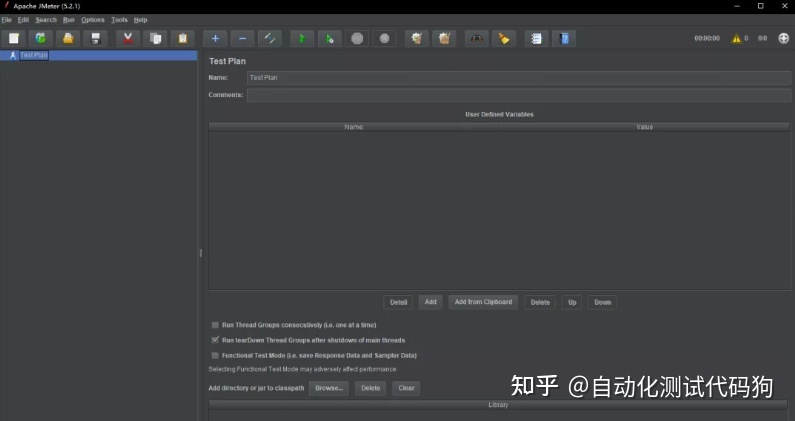Click the Browse... classpath button
This screenshot has width=795, height=421.
[x=329, y=389]
